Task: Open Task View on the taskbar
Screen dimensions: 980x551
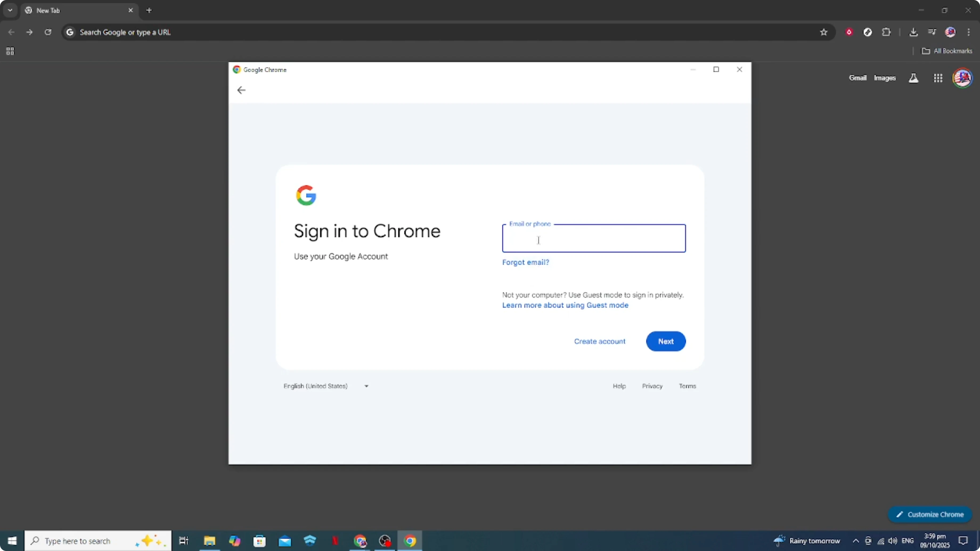Action: pos(184,541)
